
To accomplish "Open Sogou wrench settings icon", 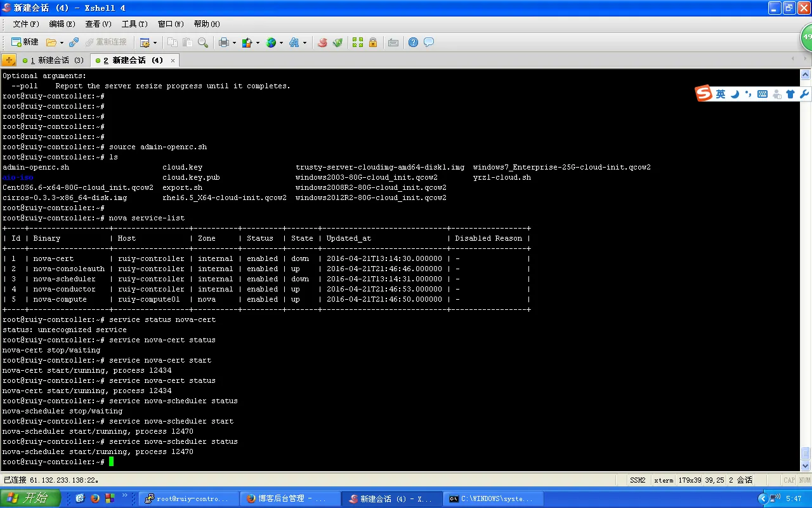I will pos(804,94).
